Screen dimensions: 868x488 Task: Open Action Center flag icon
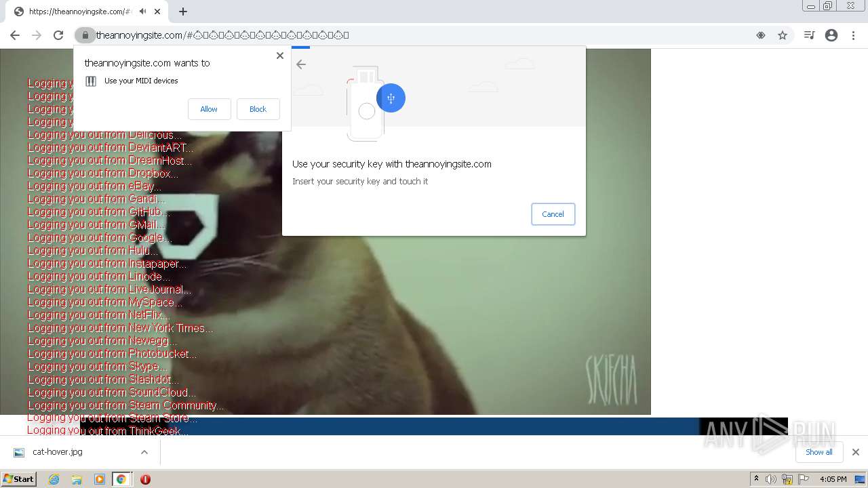pyautogui.click(x=804, y=479)
